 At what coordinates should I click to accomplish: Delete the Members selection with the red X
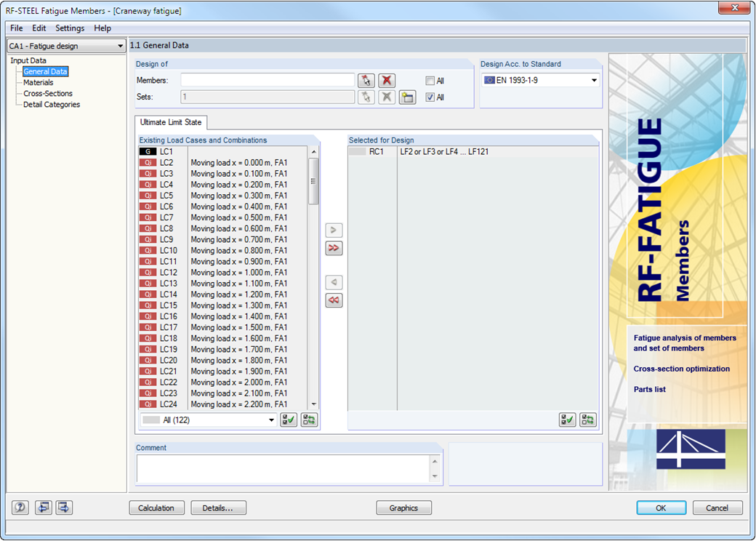pyautogui.click(x=386, y=80)
